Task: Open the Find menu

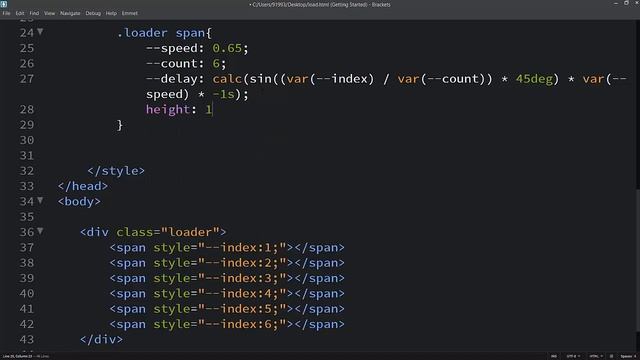Action: (x=34, y=13)
